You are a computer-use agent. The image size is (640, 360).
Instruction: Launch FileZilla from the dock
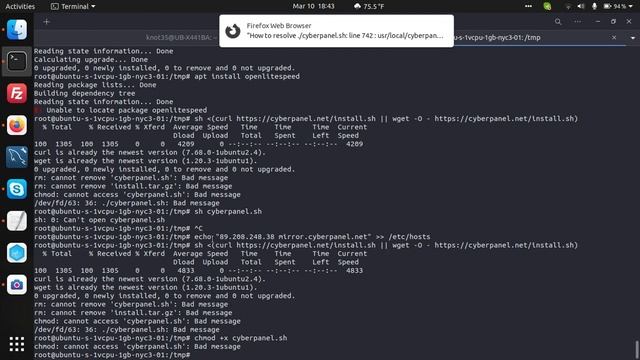(17, 93)
